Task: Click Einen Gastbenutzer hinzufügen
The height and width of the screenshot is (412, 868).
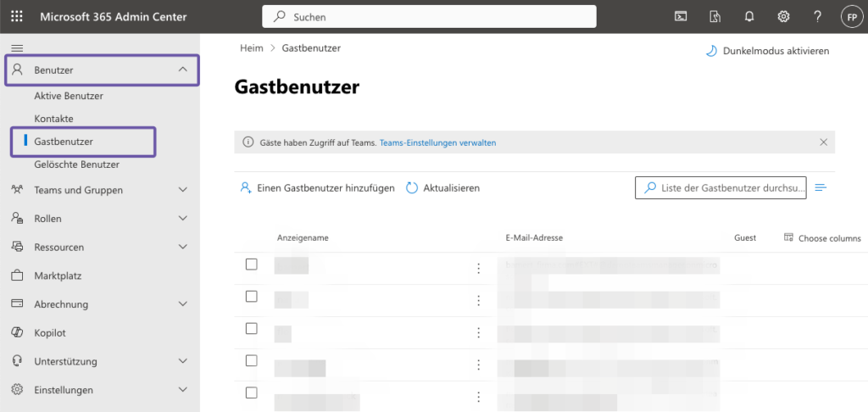Action: pos(317,187)
